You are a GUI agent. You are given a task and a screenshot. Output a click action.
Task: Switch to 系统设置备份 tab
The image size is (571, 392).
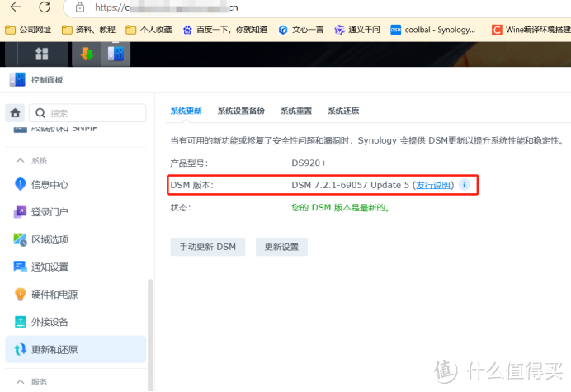tap(241, 111)
